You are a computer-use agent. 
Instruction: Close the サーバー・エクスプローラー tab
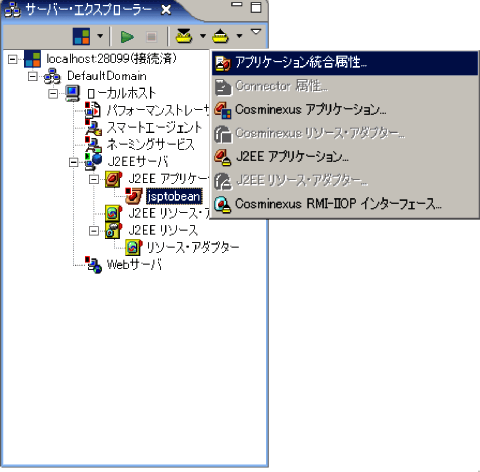(166, 10)
